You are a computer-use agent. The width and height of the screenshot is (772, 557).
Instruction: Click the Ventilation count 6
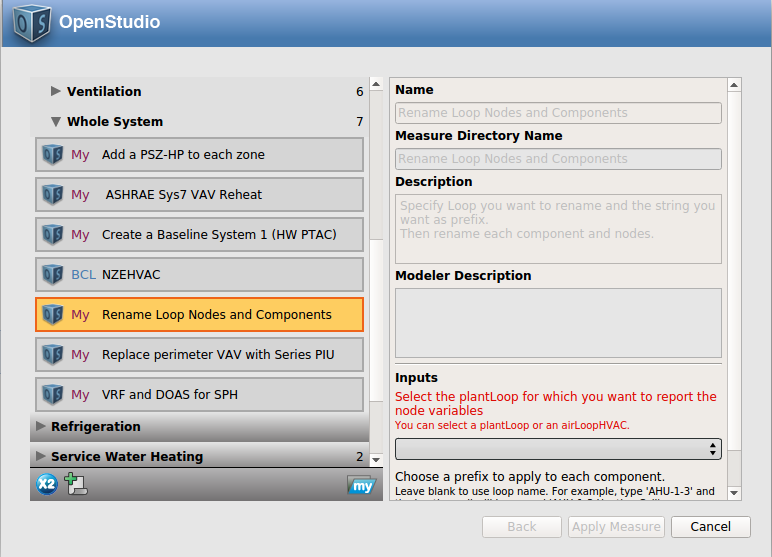(360, 92)
